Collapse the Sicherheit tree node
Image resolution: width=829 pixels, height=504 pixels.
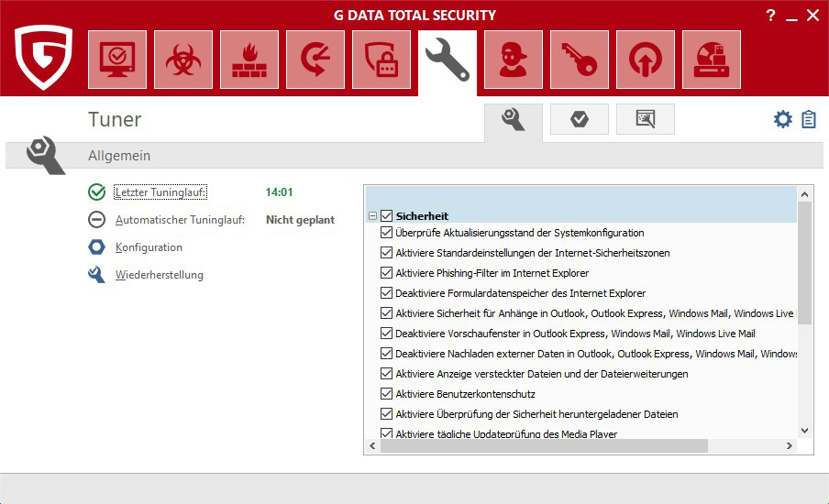[372, 216]
